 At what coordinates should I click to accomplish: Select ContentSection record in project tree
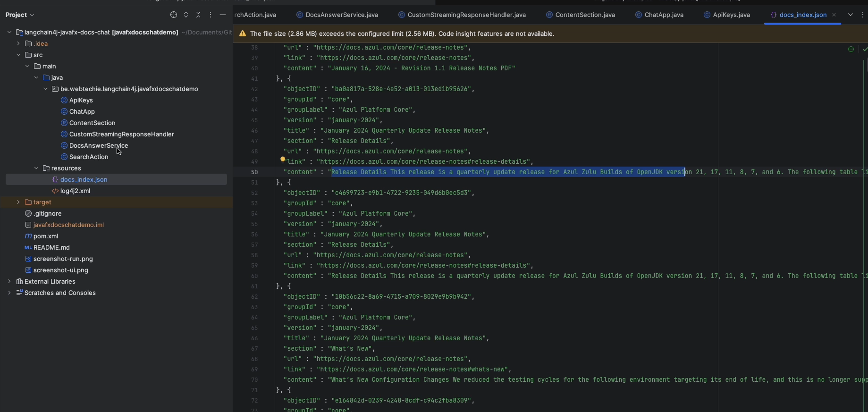[92, 123]
